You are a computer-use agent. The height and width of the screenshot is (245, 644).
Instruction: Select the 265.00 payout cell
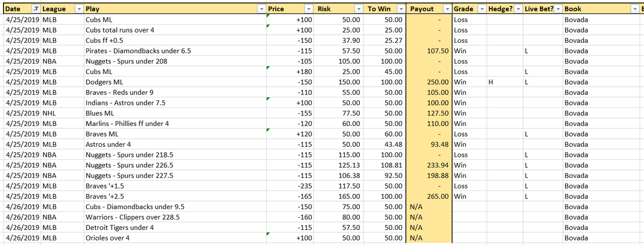tap(429, 197)
